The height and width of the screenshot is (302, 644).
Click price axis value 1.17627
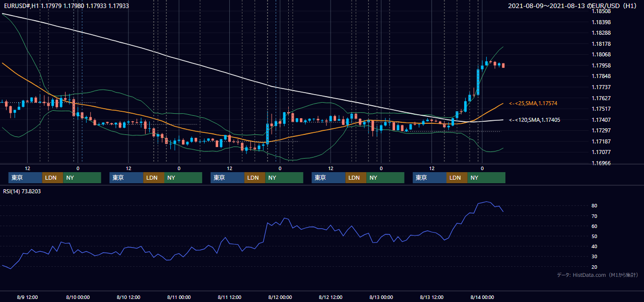click(x=601, y=98)
